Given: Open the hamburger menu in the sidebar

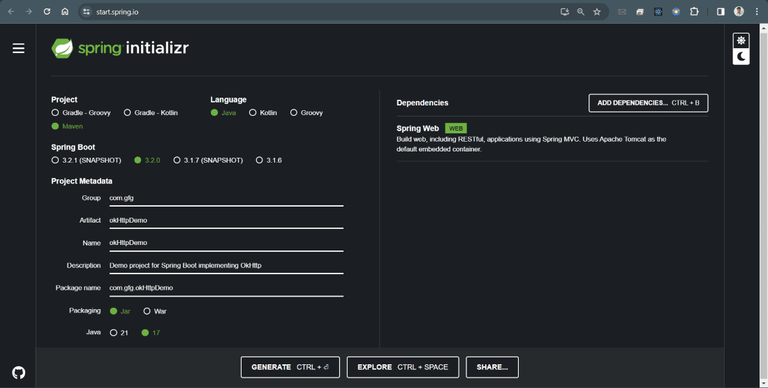Looking at the screenshot, I should [x=19, y=48].
